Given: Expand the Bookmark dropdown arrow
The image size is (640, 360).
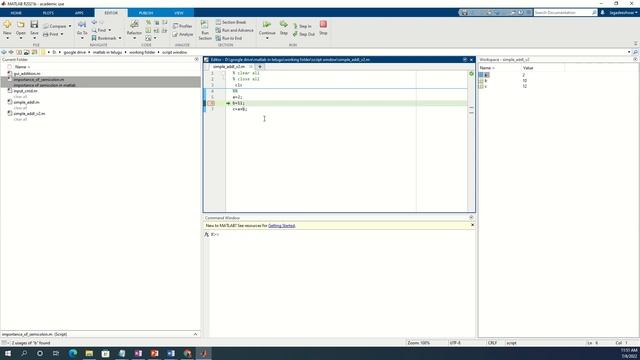Looking at the screenshot, I should pos(120,38).
